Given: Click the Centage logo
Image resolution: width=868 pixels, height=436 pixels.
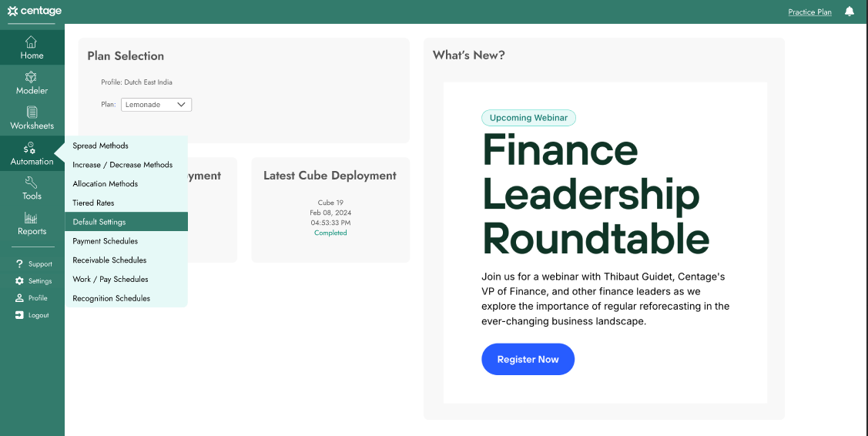Looking at the screenshot, I should coord(35,11).
